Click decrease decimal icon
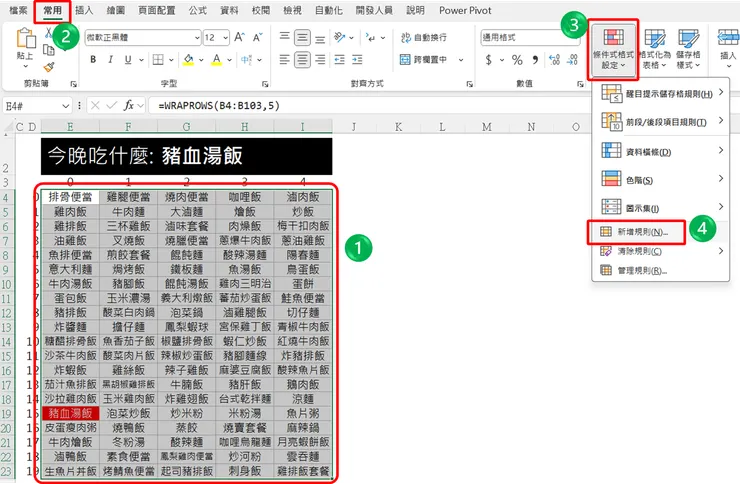This screenshot has width=740, height=484. [572, 59]
